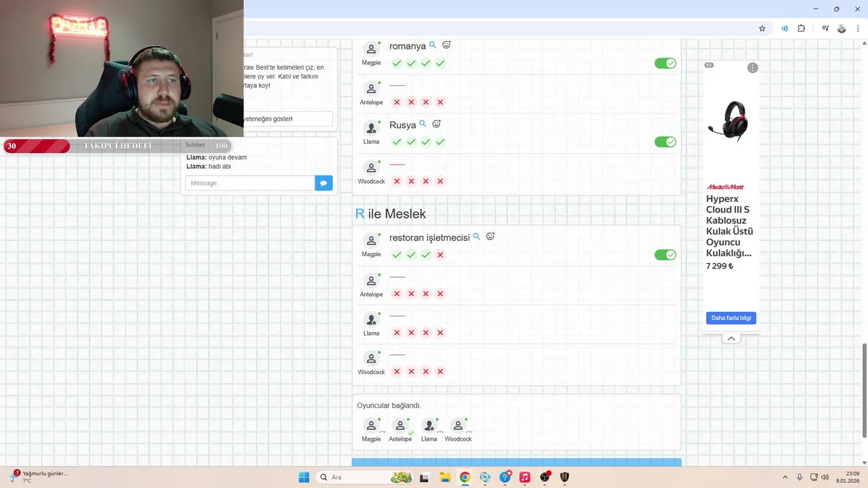Send the chat message with the blue button
Image resolution: width=868 pixels, height=488 pixels.
click(x=323, y=183)
